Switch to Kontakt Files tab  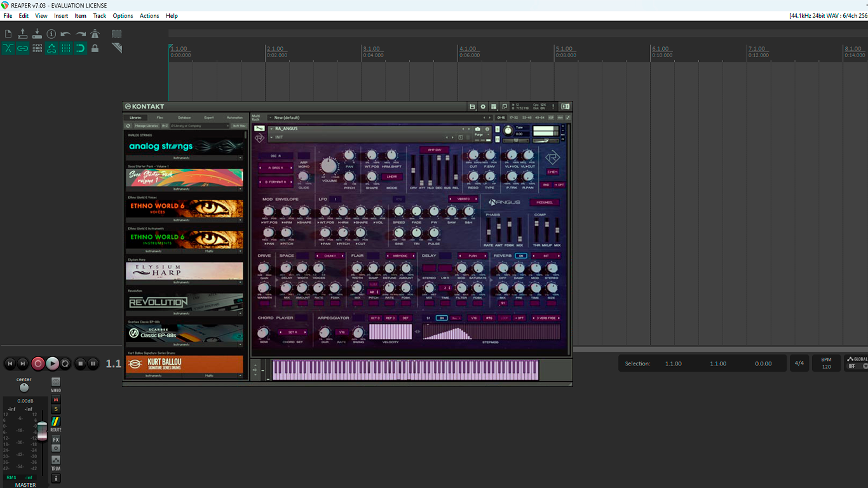click(x=160, y=118)
